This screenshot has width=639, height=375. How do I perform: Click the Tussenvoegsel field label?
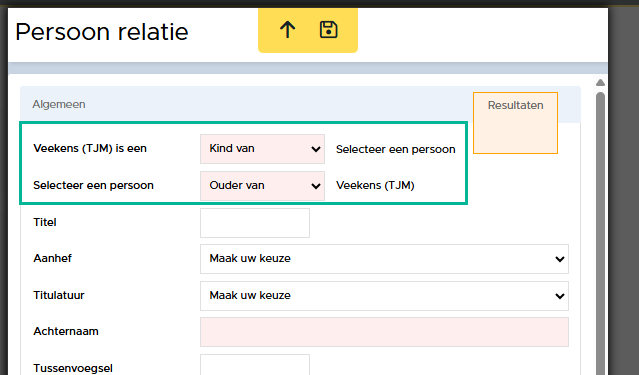[x=73, y=368]
